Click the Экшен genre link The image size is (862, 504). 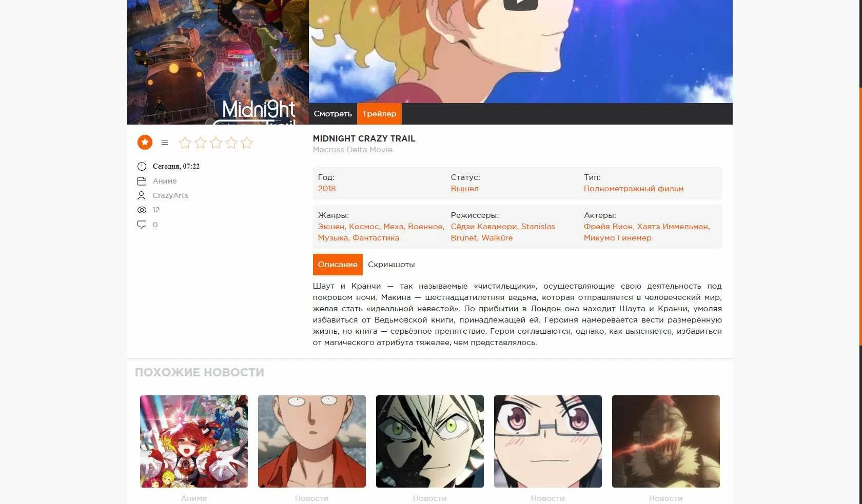point(331,227)
